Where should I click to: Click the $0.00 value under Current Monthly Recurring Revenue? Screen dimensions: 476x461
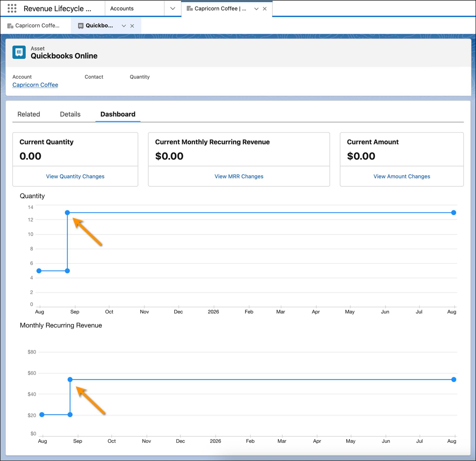pyautogui.click(x=169, y=156)
